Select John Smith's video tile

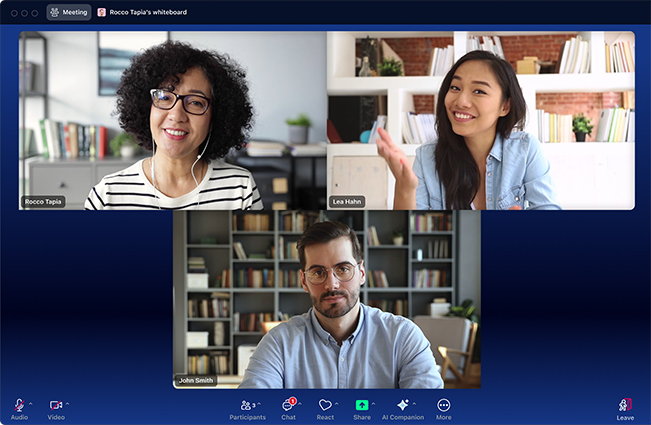(326, 299)
